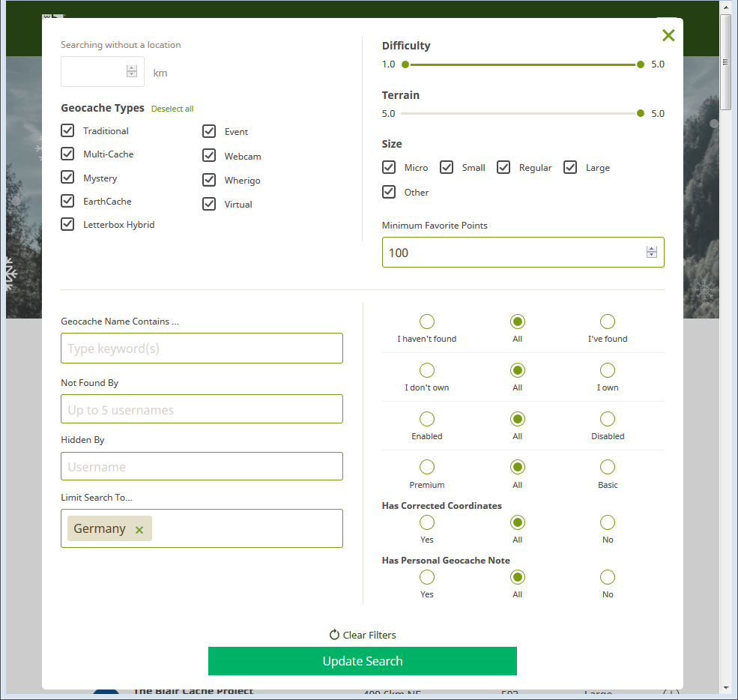Close the filter dialog with the green X
Image resolution: width=738 pixels, height=700 pixels.
point(668,35)
